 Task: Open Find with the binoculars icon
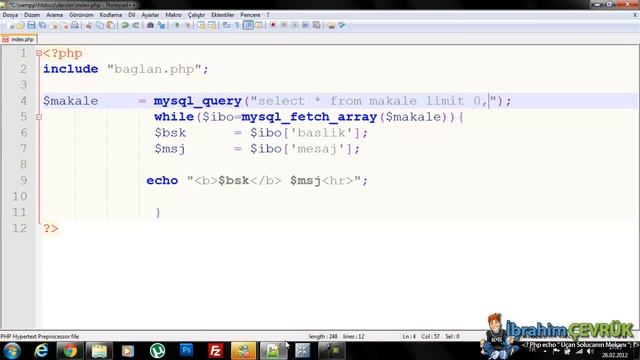pos(150,25)
